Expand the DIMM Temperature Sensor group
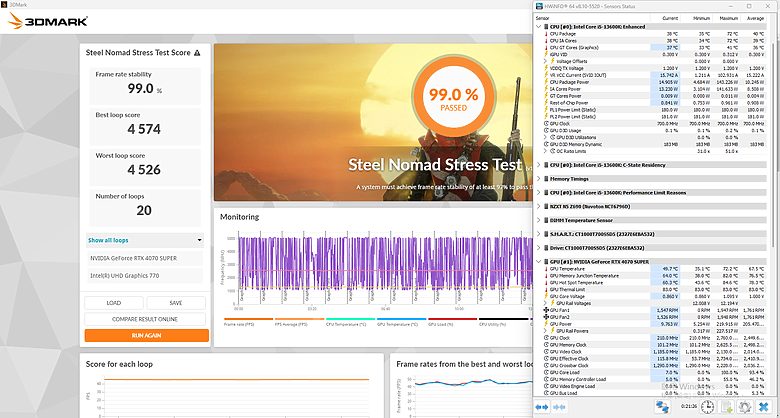Image resolution: width=780 pixels, height=418 pixels. coord(539,220)
